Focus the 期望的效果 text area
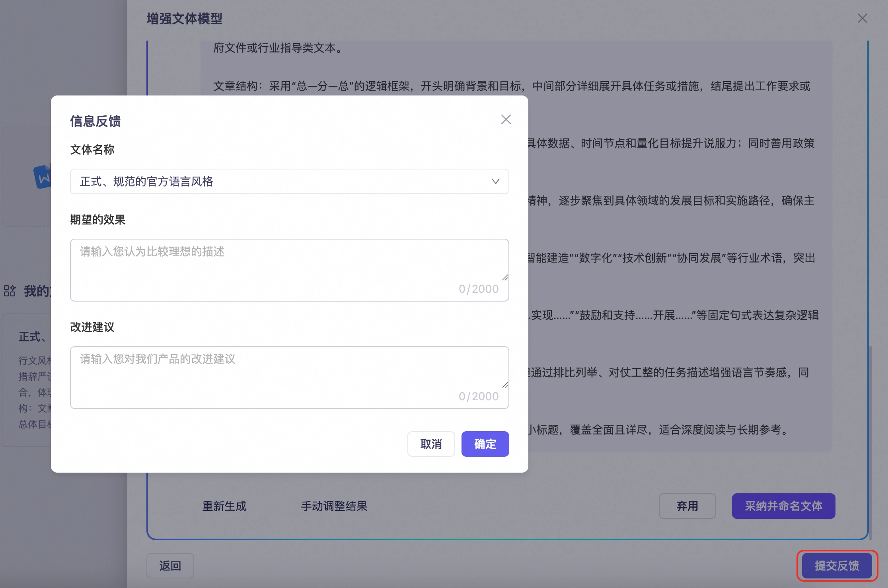This screenshot has width=888, height=588. (x=290, y=270)
